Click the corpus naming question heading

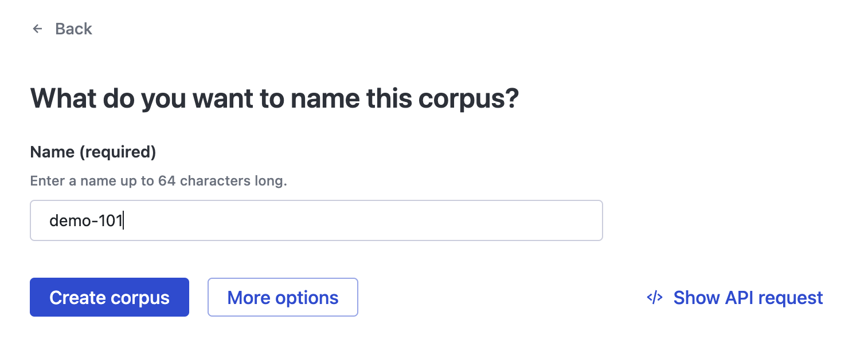(274, 99)
